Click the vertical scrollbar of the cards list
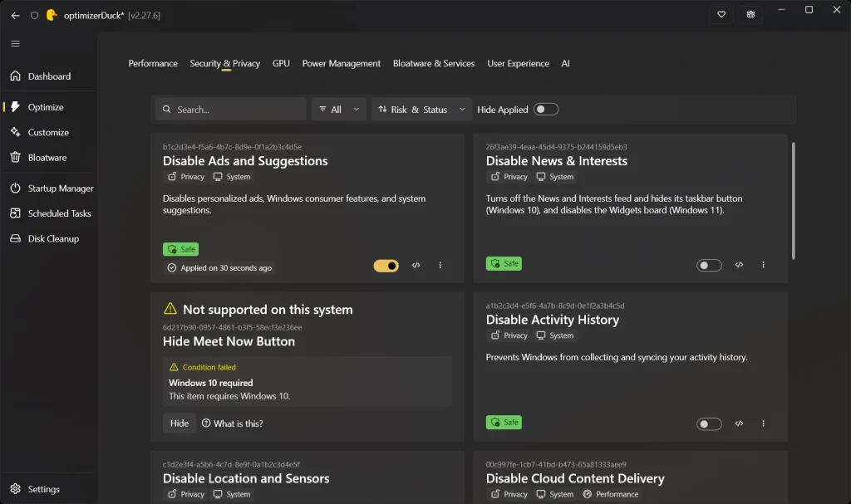 [x=794, y=201]
